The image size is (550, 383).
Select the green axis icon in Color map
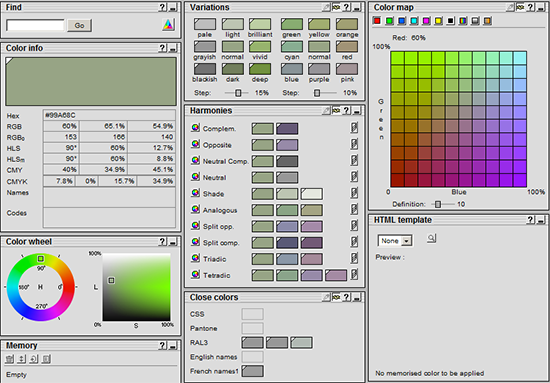[x=389, y=21]
